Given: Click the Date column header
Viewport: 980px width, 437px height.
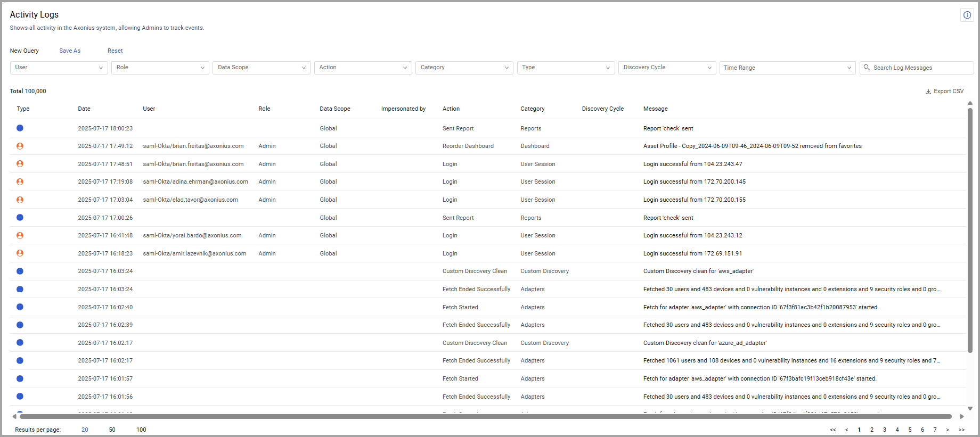Looking at the screenshot, I should pos(84,109).
